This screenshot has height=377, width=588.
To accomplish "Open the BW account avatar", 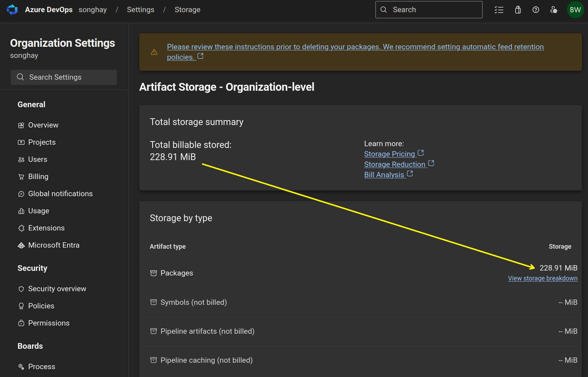I will pos(575,10).
